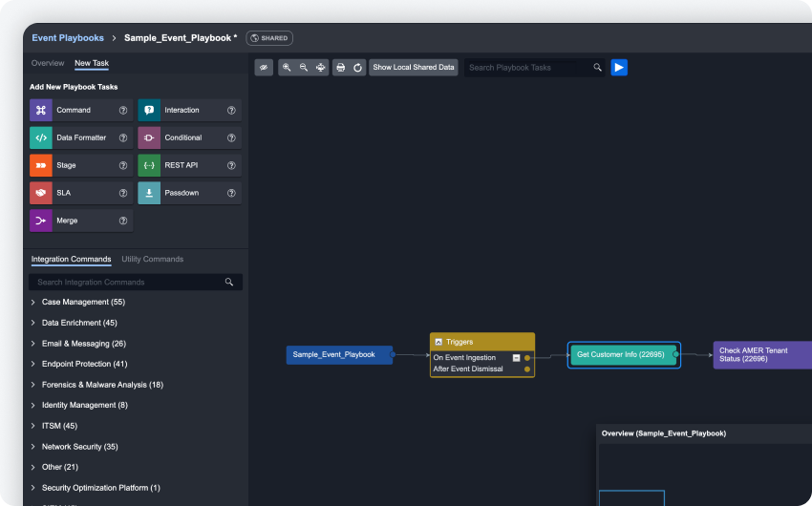Print the playbook using printer icon
The image size is (812, 506).
pos(341,68)
